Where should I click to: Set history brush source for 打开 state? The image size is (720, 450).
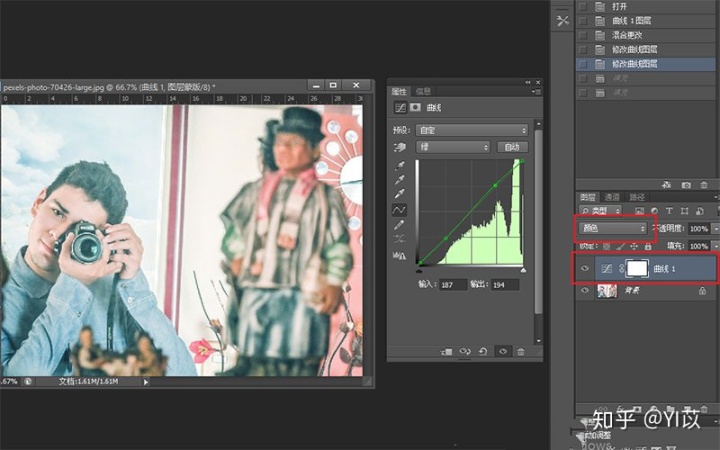coord(583,6)
